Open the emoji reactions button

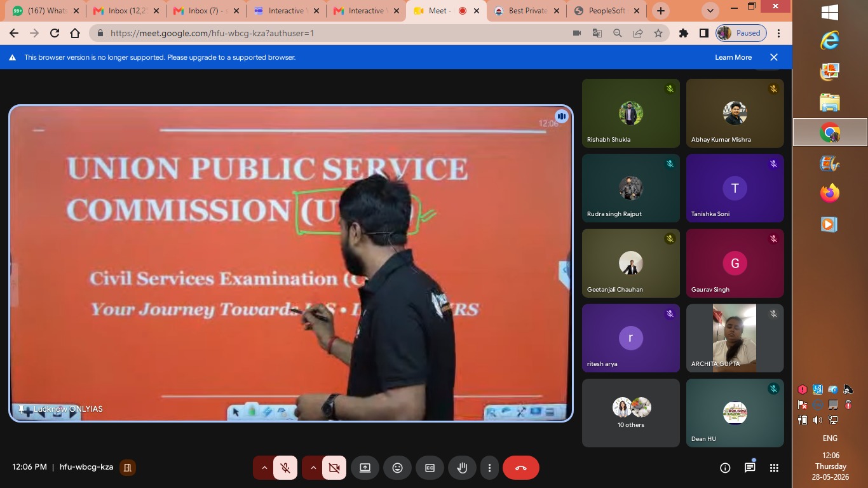pos(398,468)
